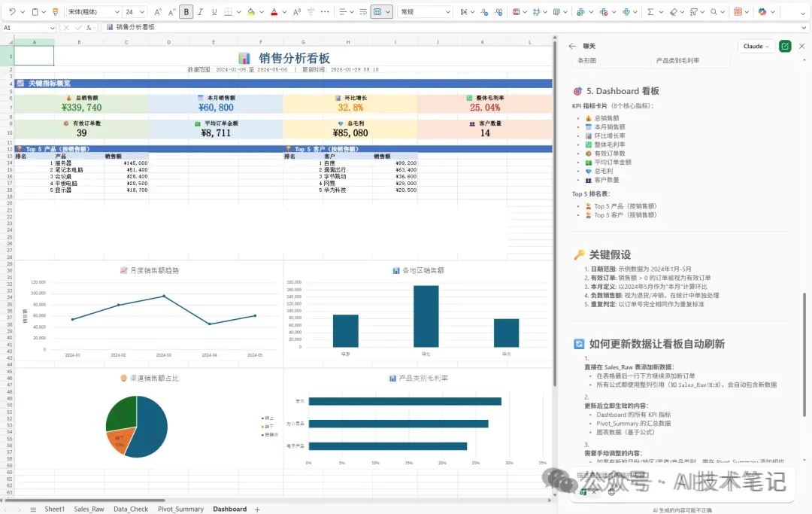The width and height of the screenshot is (812, 514).
Task: Decrease font size with the smaller A icon
Action: click(x=171, y=11)
